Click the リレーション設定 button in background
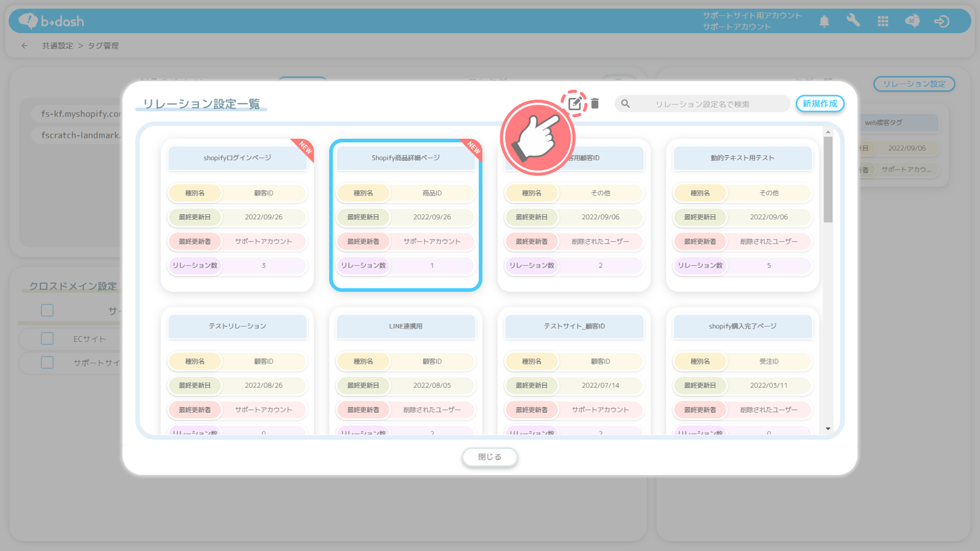980x551 pixels. [x=914, y=83]
